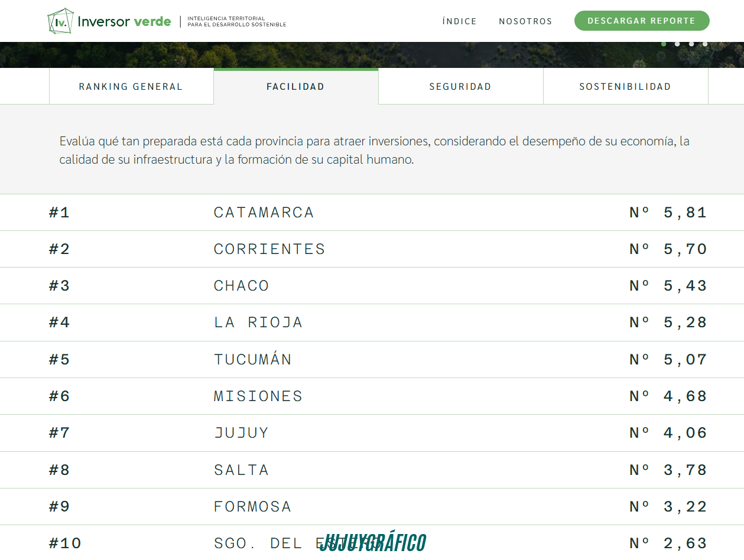Click the score Nº 5,43
Viewport: 744px width, 560px height.
pyautogui.click(x=668, y=286)
